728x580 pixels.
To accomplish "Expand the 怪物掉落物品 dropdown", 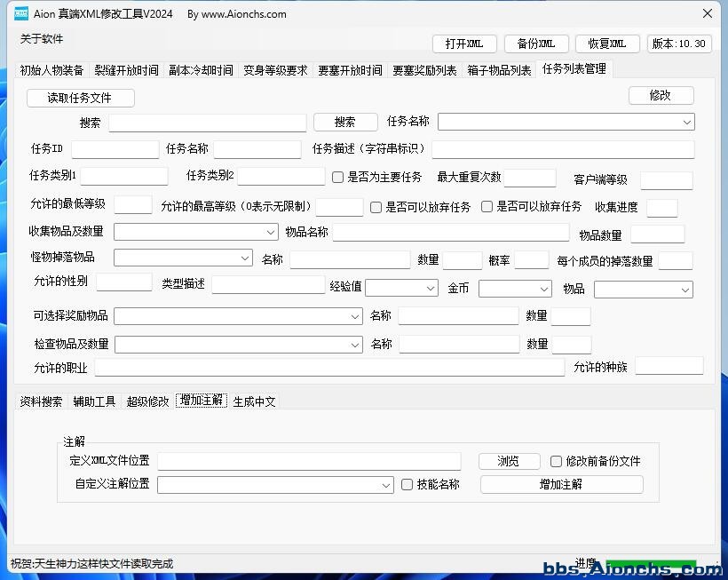I will [x=184, y=258].
